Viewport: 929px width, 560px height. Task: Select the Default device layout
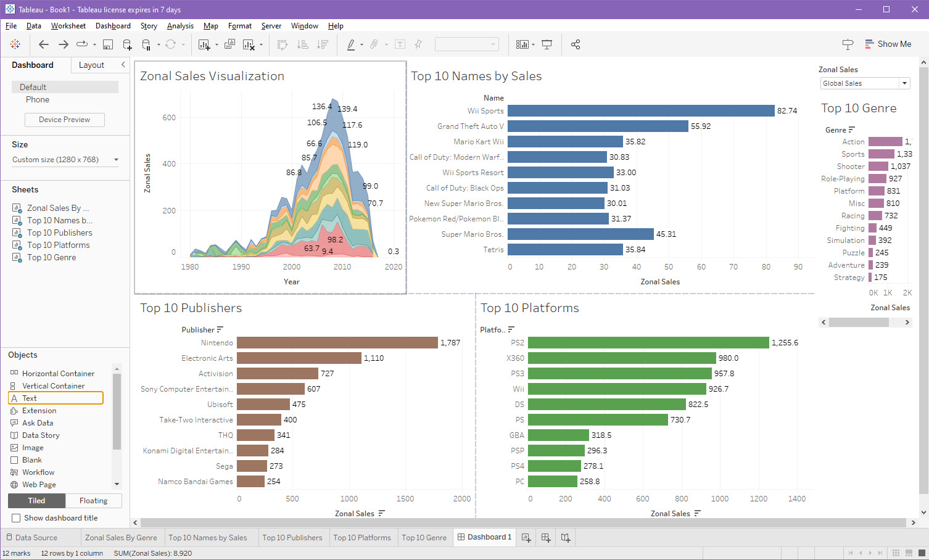tap(65, 87)
